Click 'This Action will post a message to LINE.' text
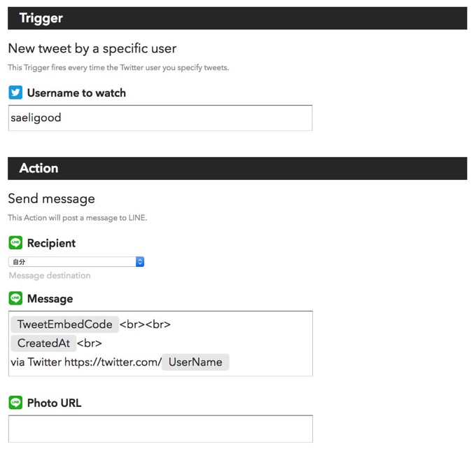This screenshot has height=449, width=476. pos(78,218)
